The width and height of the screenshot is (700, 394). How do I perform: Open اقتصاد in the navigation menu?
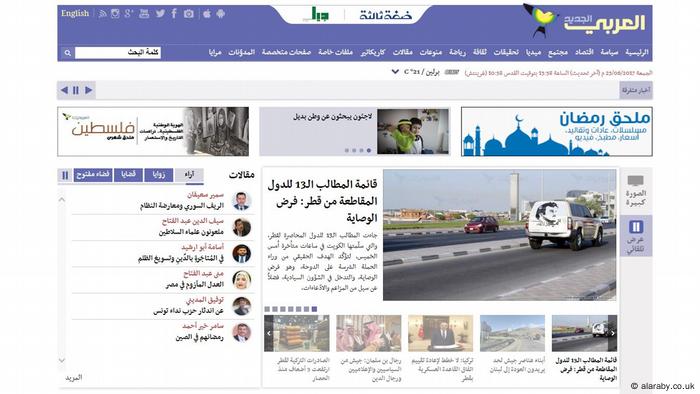coord(584,52)
